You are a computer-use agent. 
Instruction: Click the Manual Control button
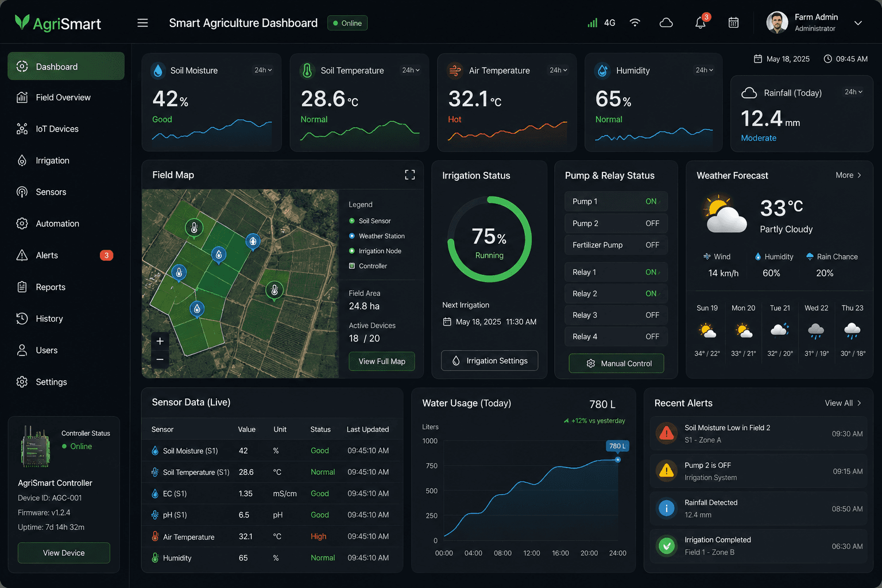pyautogui.click(x=617, y=363)
